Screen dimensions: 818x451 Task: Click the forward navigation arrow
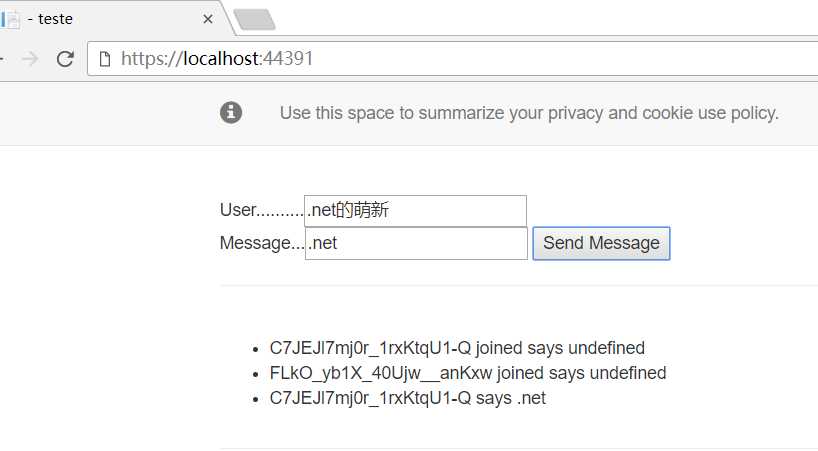click(x=30, y=59)
